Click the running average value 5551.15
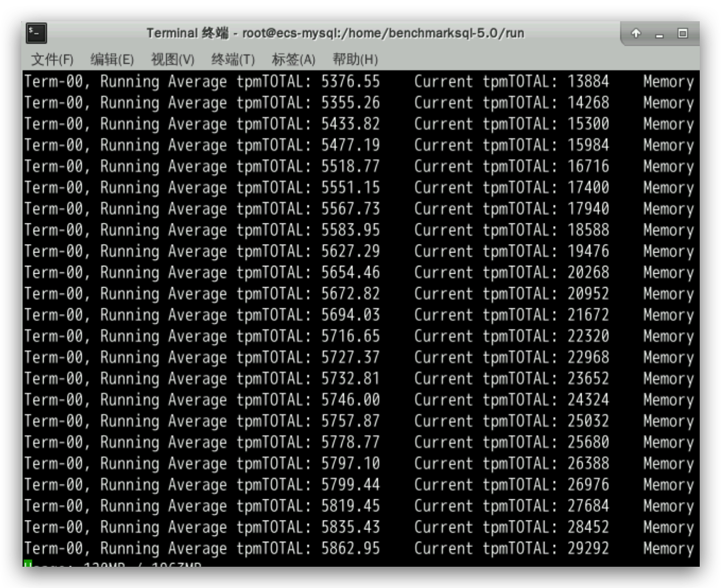 [350, 188]
